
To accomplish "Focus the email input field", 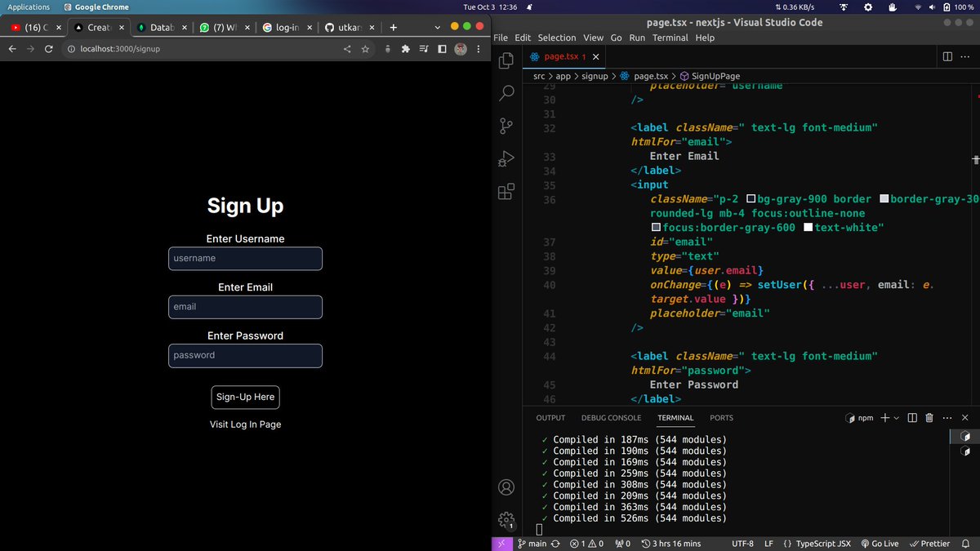I will pos(245,307).
